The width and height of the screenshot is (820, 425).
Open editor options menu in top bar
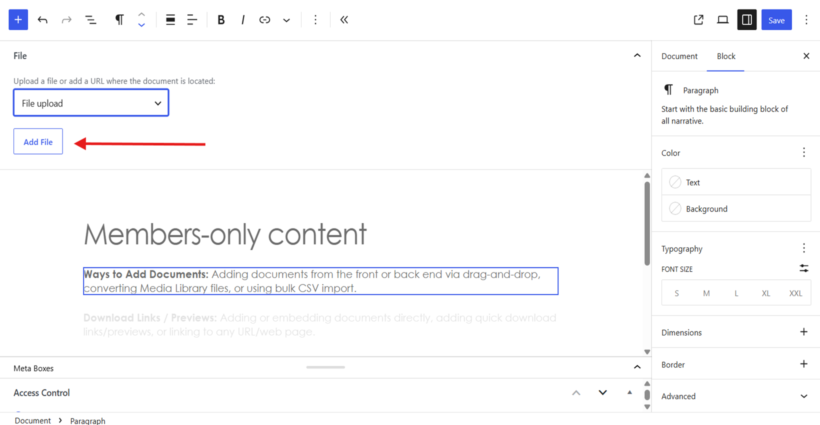tap(806, 20)
